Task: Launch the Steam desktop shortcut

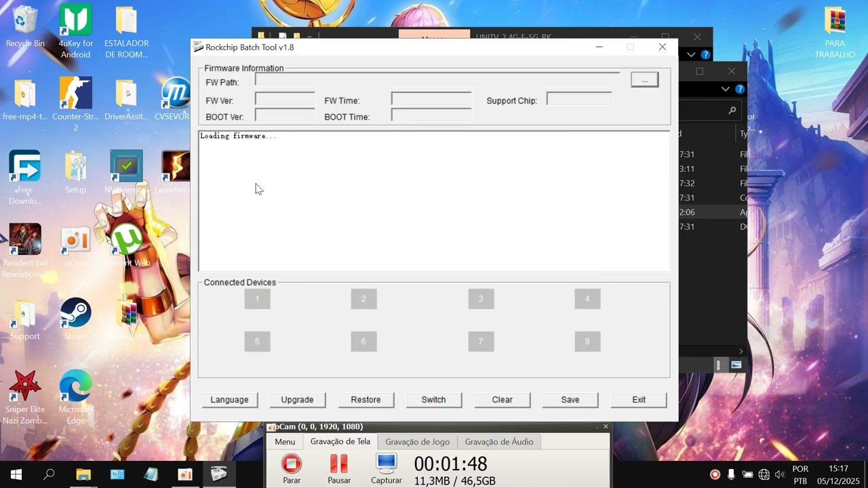Action: (75, 319)
